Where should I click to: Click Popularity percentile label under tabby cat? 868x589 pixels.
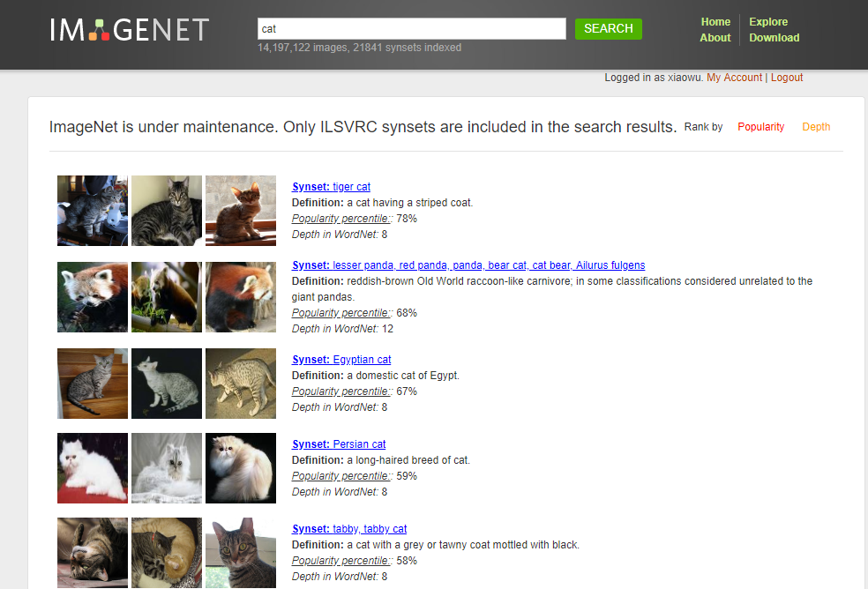341,561
